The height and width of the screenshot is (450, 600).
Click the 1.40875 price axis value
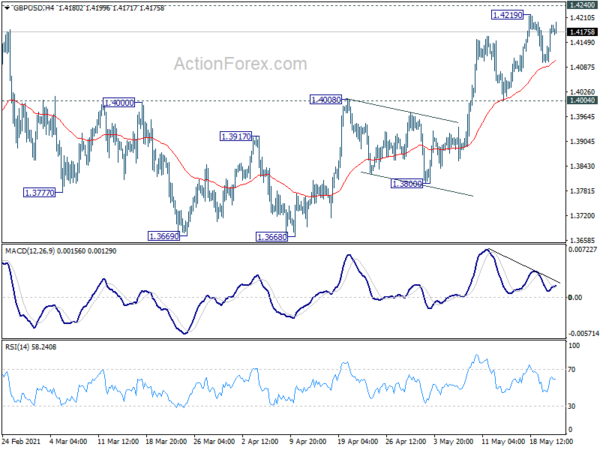pos(582,67)
